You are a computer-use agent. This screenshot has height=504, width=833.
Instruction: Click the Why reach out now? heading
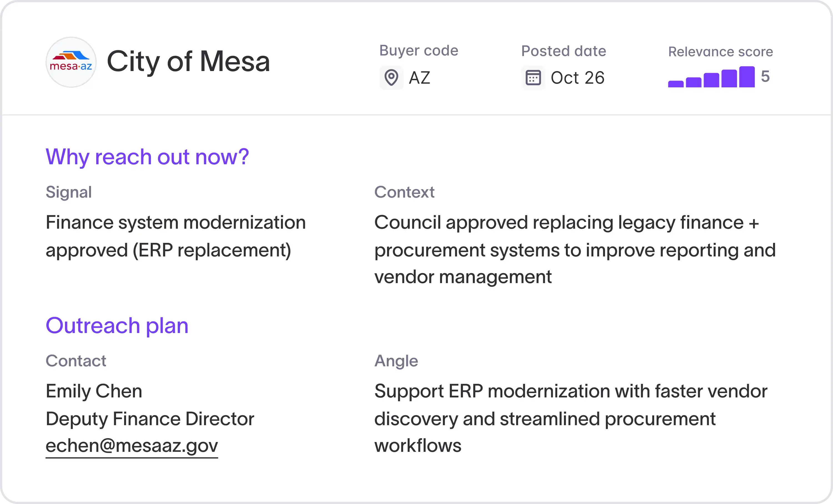point(147,157)
